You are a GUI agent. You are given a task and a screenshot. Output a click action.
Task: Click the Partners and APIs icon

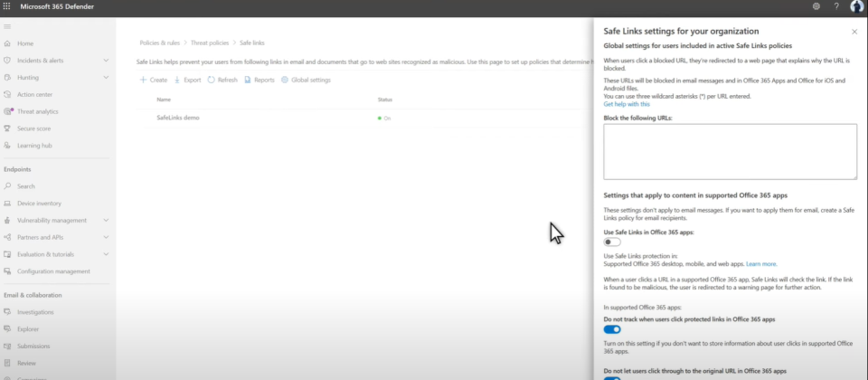[7, 237]
